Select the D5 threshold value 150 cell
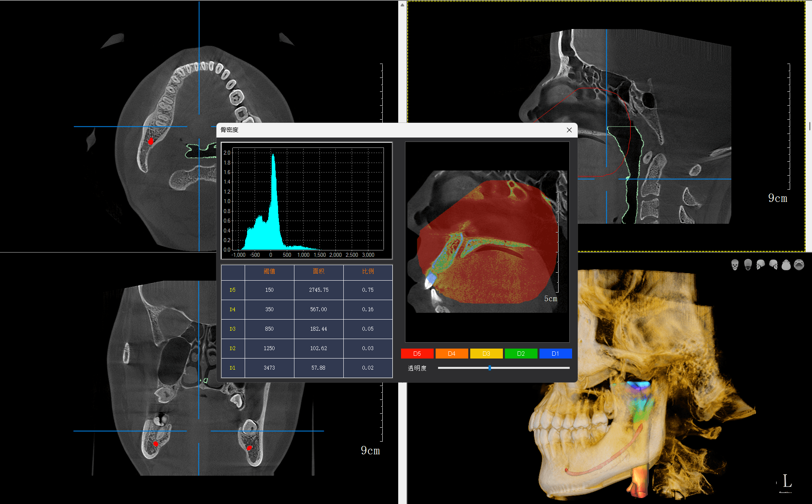Screen dimensions: 812x504 click(x=269, y=290)
